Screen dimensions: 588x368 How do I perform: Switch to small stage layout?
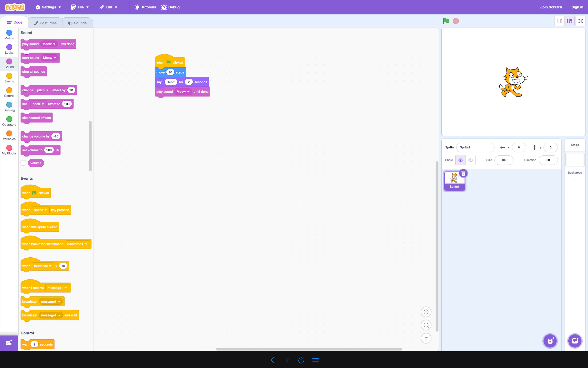point(559,21)
